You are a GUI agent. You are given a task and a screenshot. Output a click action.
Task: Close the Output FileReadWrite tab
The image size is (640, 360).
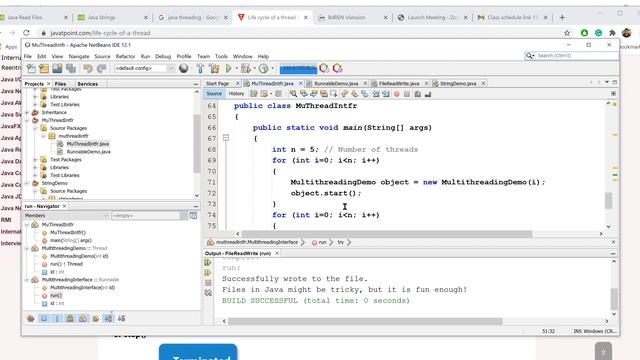[x=277, y=253]
